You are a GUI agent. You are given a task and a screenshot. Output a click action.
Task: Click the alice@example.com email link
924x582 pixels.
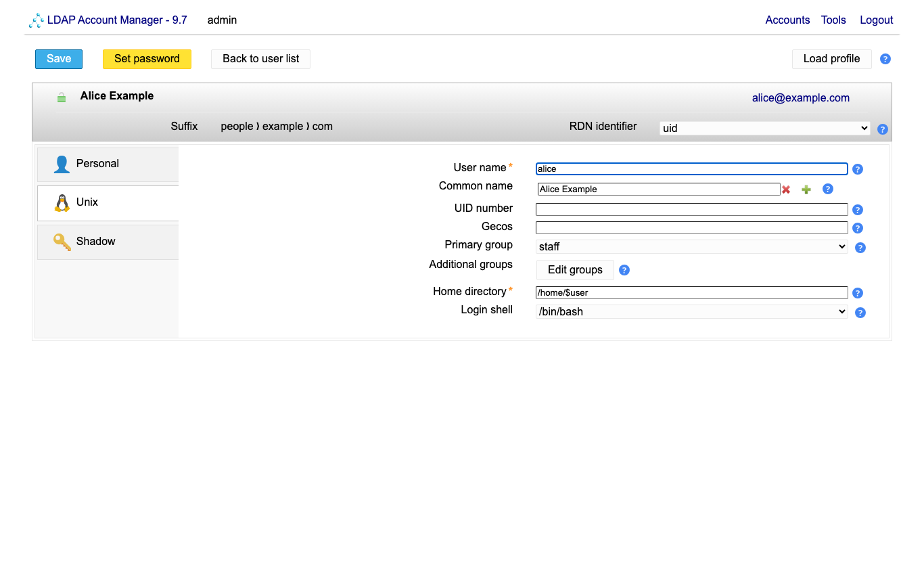[x=800, y=98]
